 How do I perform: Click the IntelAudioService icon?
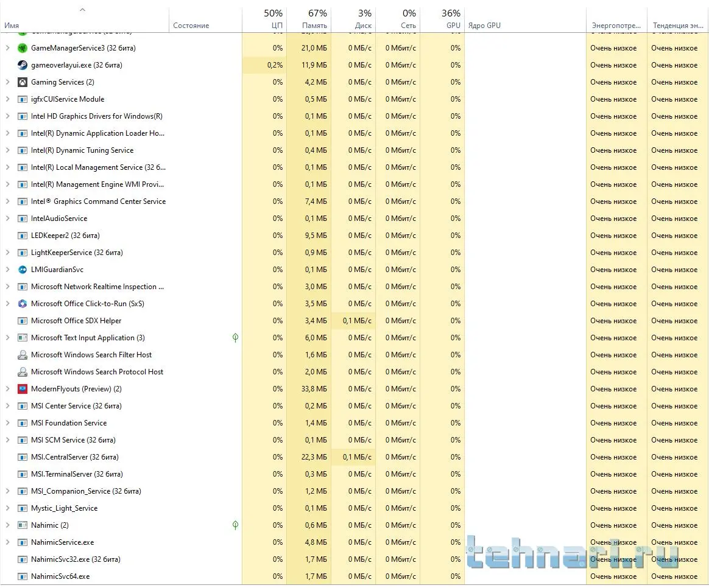(x=22, y=219)
